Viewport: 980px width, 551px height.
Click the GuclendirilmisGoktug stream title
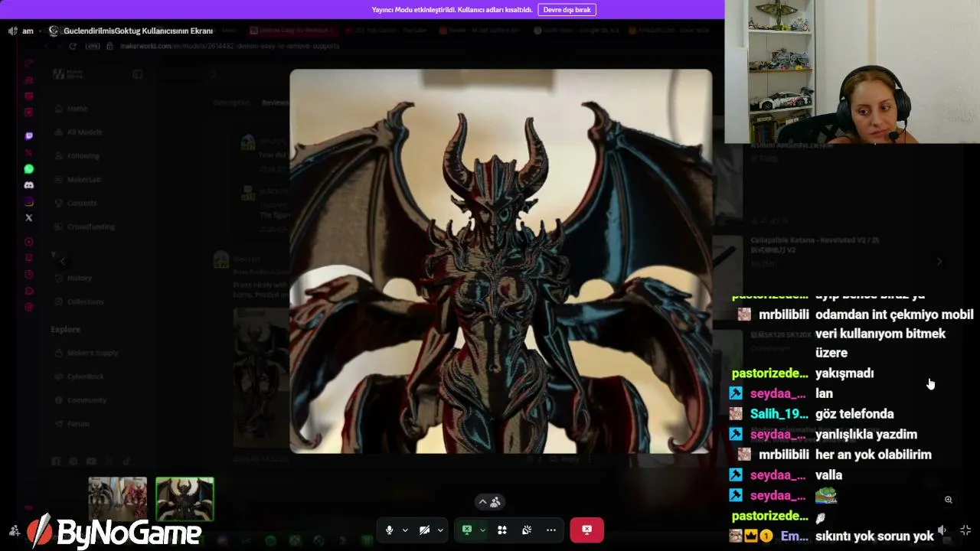[x=138, y=31]
